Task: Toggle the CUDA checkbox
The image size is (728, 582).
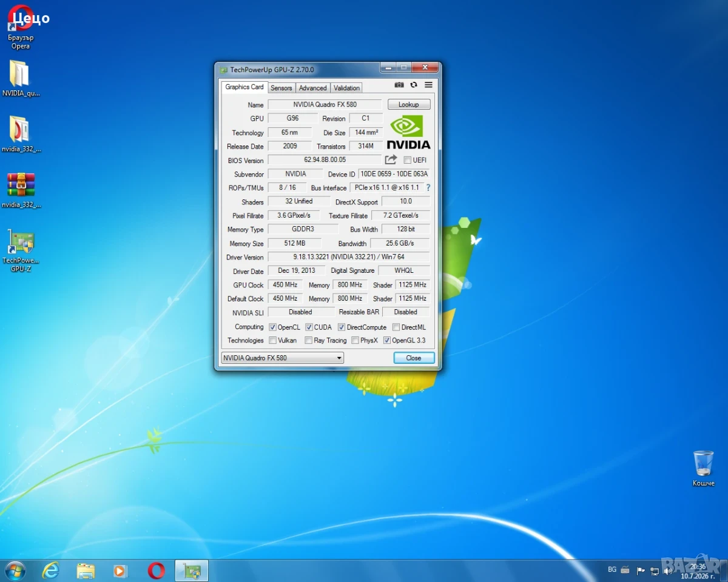Action: pyautogui.click(x=309, y=327)
